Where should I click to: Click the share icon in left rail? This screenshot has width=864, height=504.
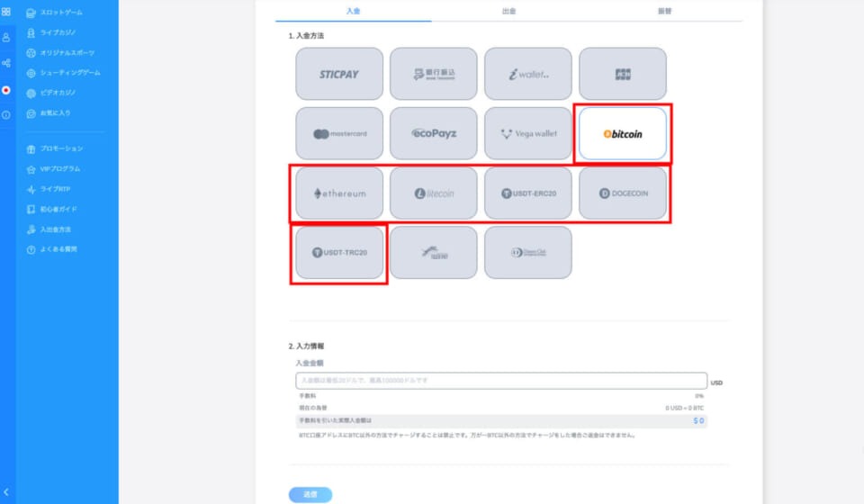click(6, 63)
